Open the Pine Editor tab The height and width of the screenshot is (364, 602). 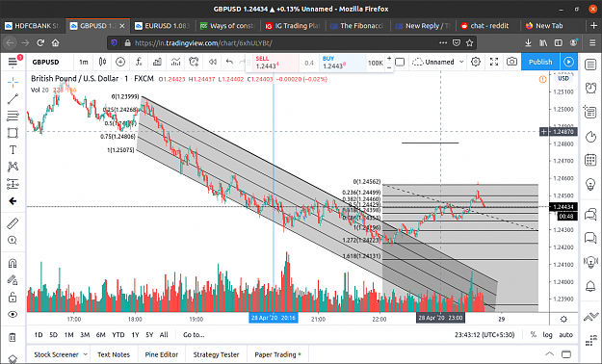[161, 354]
